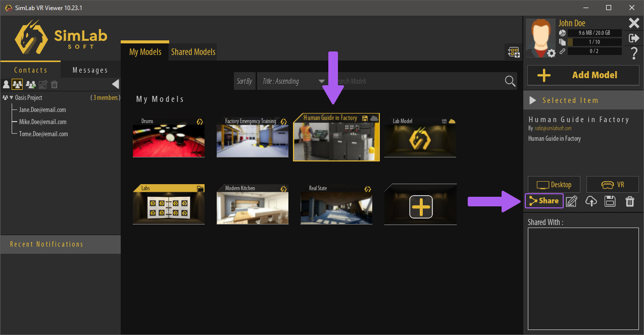Click the folder icon on Labs tile

point(201,189)
